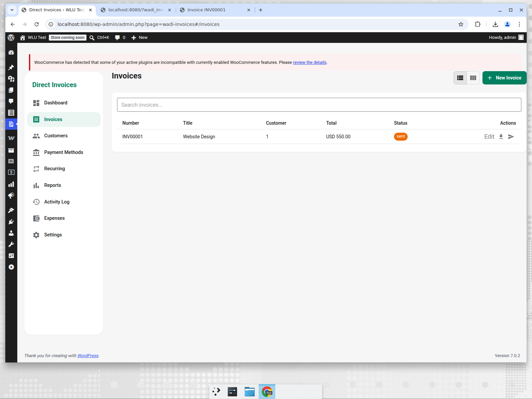Screen dimensions: 532x399
Task: Open the file manager in the taskbar
Action: pyautogui.click(x=250, y=392)
